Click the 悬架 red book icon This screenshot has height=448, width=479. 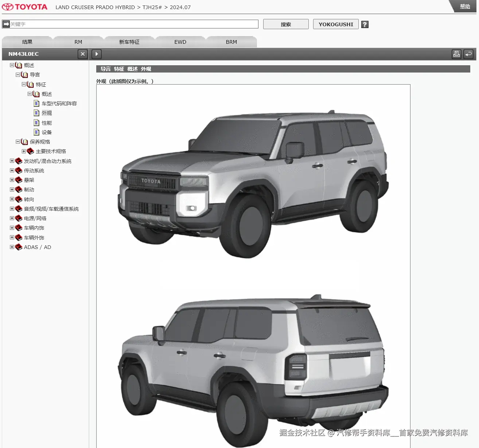coord(19,180)
